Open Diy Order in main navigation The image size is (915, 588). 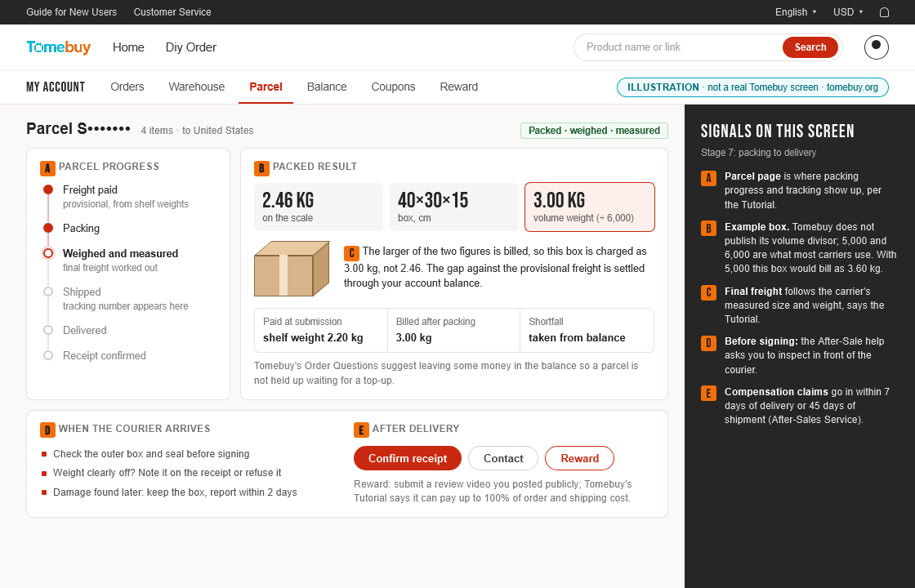point(191,47)
